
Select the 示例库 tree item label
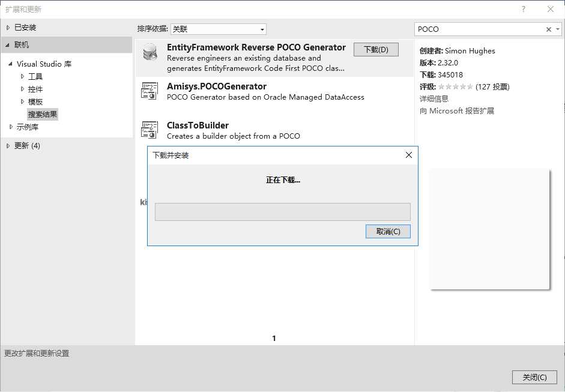click(x=28, y=127)
